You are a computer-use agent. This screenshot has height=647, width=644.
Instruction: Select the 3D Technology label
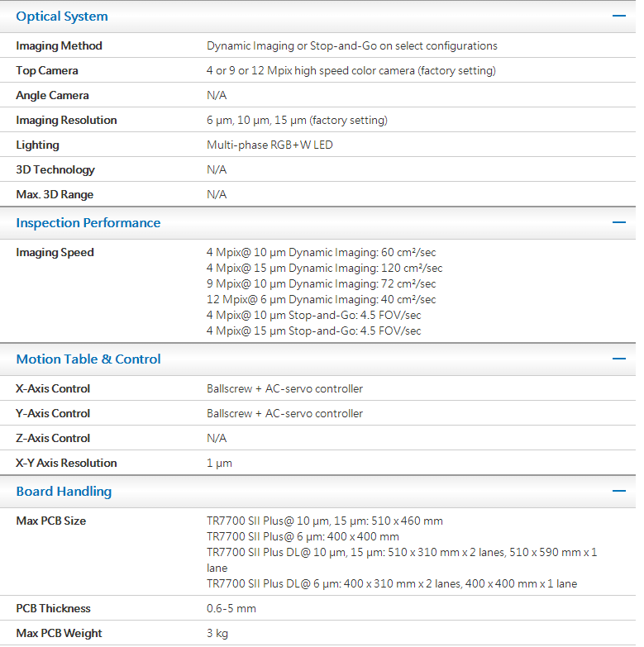pos(55,169)
